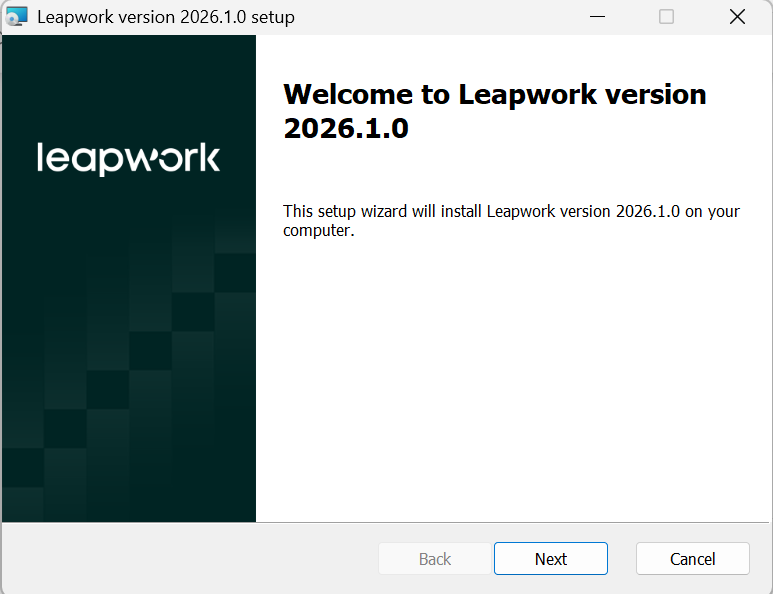Click the 'Leapwork version 2026.1.0 setup' window title
This screenshot has height=594, width=773.
coord(166,17)
